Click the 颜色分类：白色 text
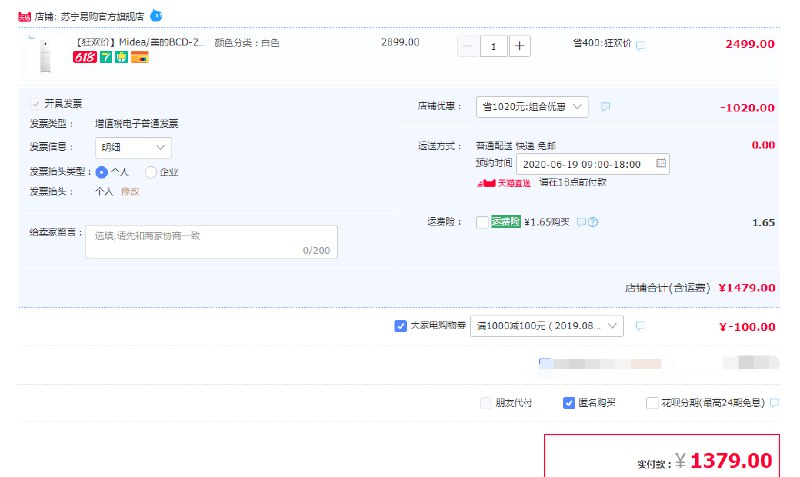Viewport: 800px width, 477px height. tap(247, 43)
